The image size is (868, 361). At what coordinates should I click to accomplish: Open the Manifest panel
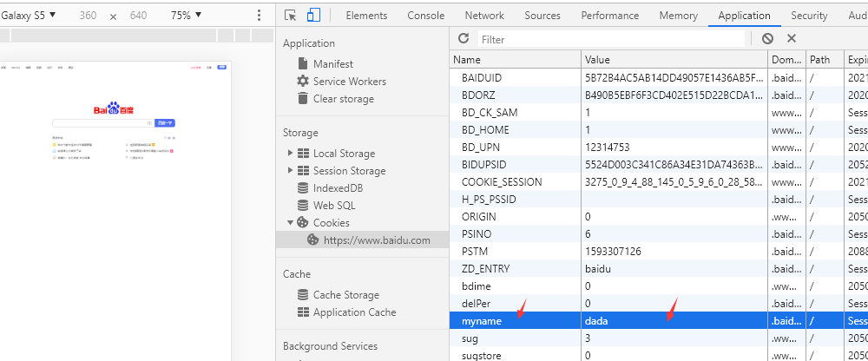(x=332, y=63)
